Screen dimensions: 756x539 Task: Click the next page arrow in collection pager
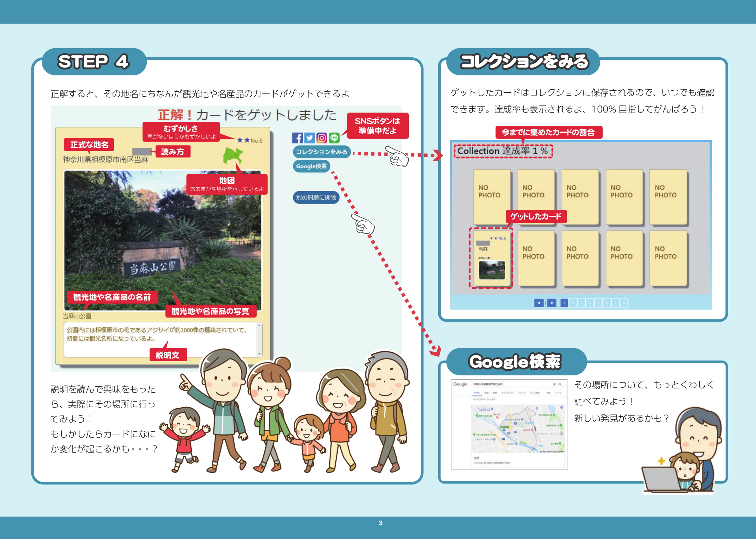552,303
